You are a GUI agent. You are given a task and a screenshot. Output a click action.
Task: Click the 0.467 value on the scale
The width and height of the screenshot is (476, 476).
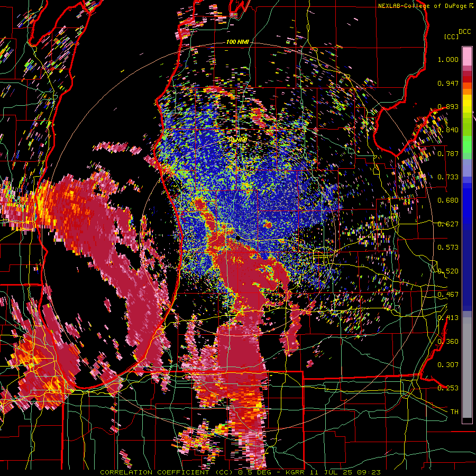pyautogui.click(x=448, y=295)
